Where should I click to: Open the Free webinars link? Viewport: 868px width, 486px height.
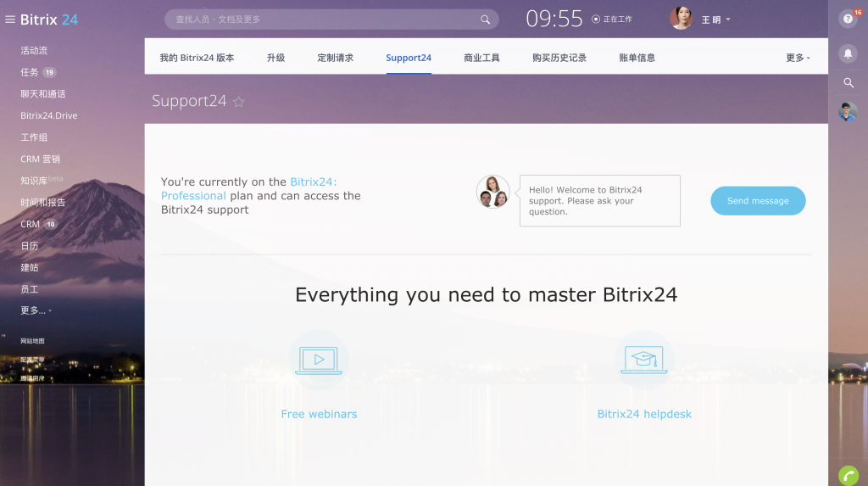tap(319, 414)
